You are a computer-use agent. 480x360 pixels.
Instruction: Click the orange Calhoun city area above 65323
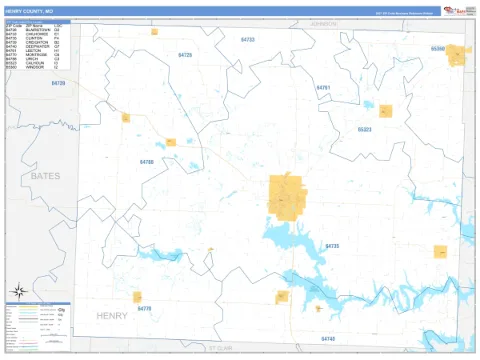[386, 111]
